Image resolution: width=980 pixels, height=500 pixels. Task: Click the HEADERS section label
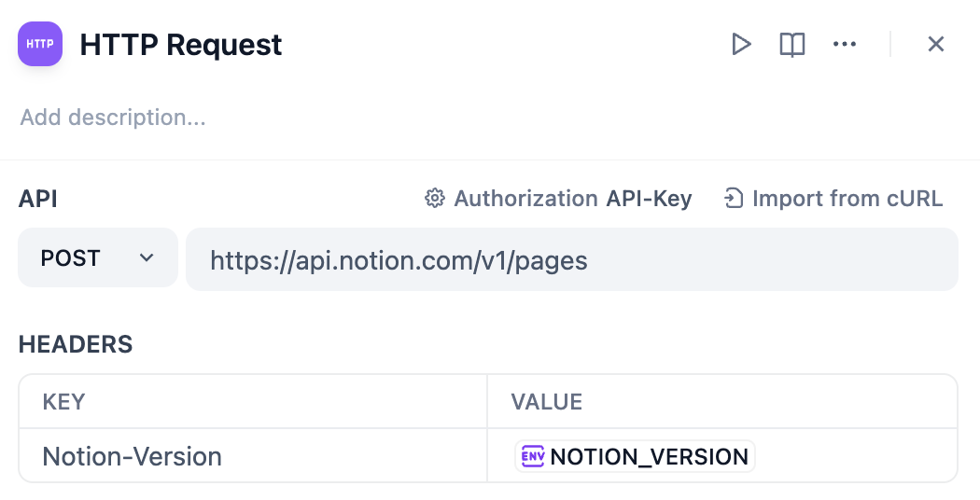tap(76, 344)
